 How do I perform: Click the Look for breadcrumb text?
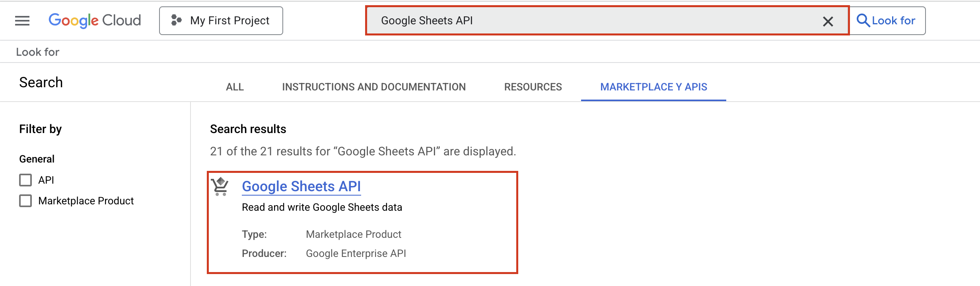click(x=38, y=52)
